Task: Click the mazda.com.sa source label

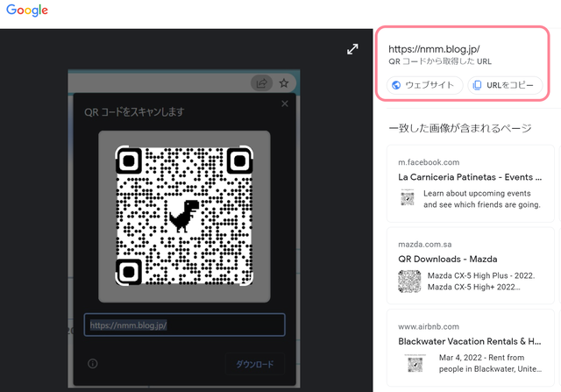Action: point(424,245)
